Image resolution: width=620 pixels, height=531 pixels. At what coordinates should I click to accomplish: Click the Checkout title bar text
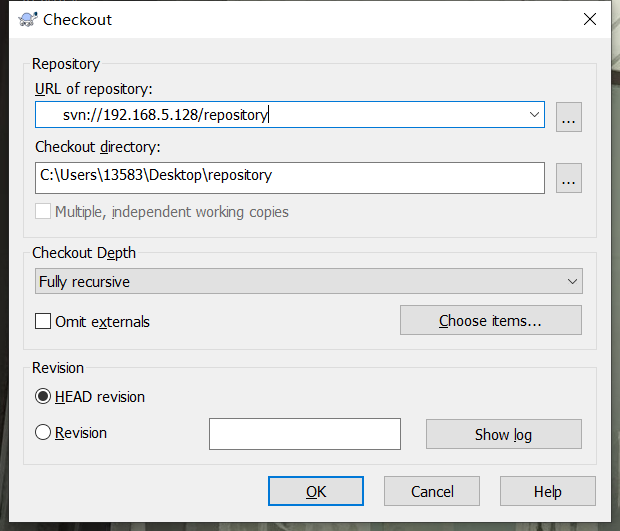point(78,20)
